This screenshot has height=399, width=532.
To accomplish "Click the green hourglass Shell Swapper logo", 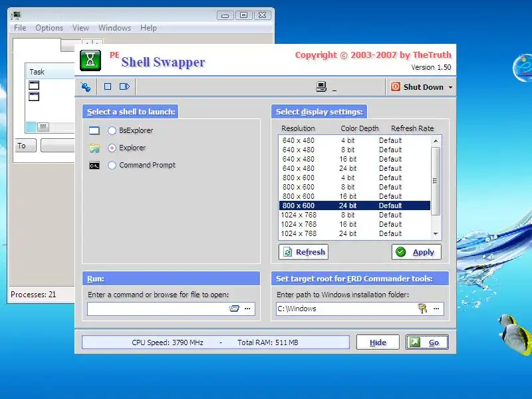I will click(90, 61).
